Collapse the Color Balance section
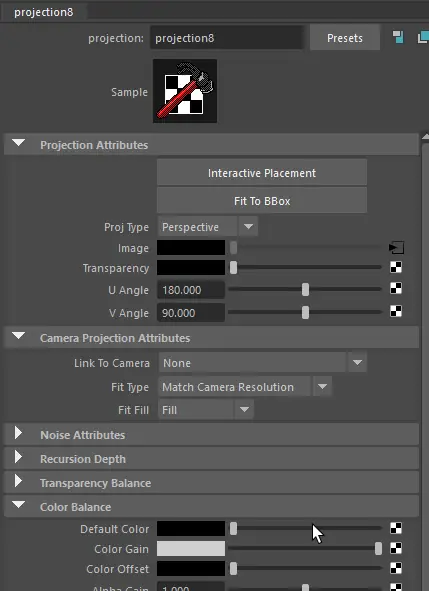 tap(18, 505)
